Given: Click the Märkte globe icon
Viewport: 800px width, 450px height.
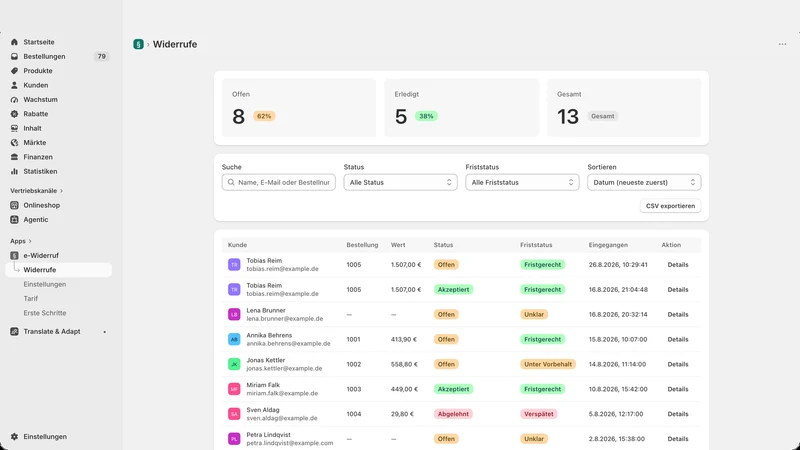Looking at the screenshot, I should point(14,142).
